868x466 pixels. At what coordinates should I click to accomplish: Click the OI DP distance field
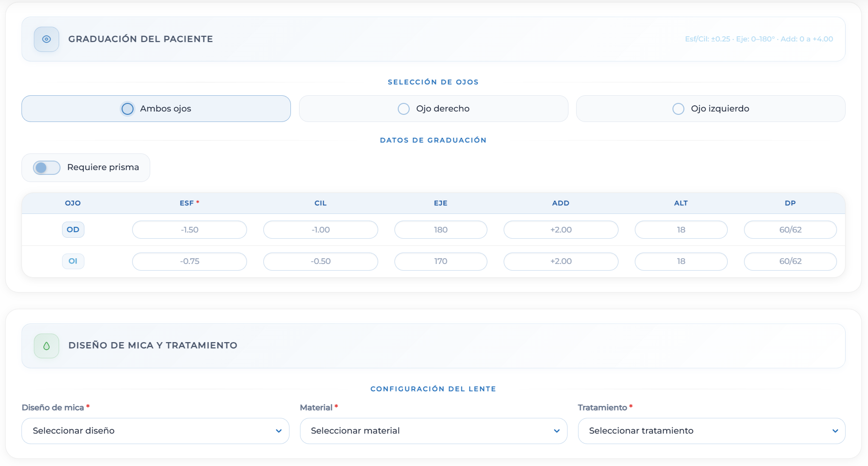click(790, 261)
